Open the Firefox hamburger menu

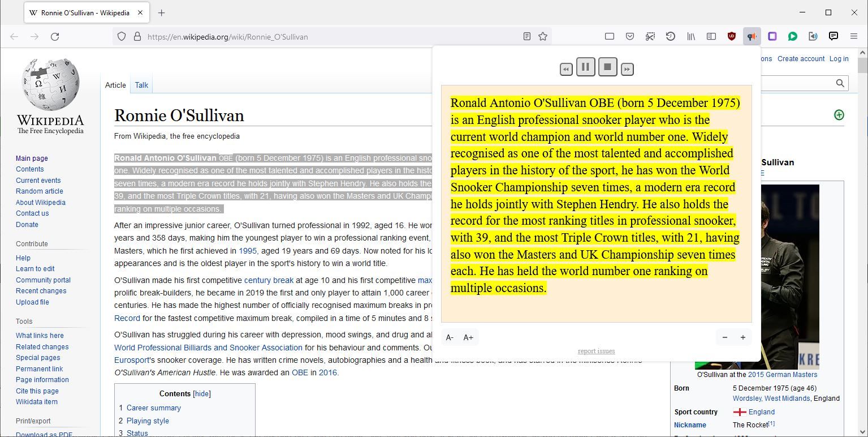[x=854, y=36]
